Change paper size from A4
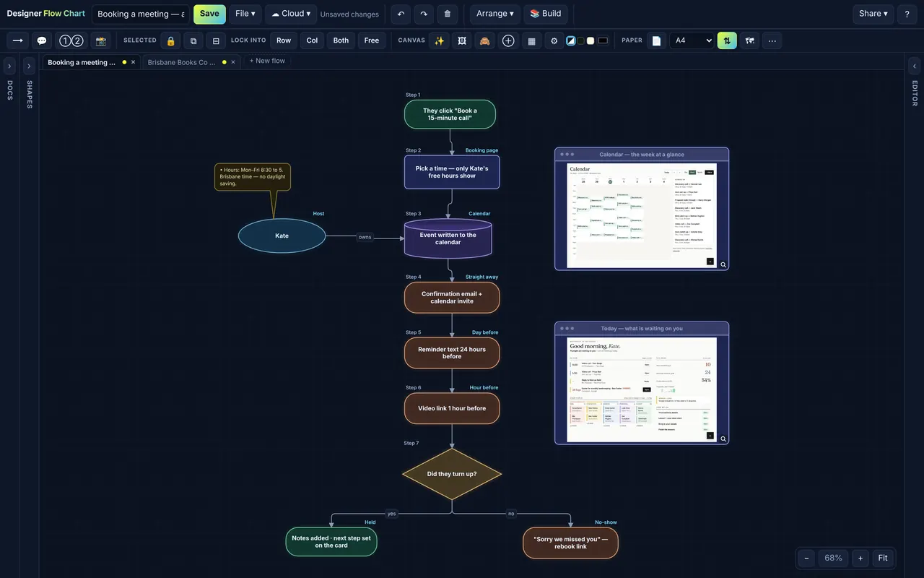 692,40
